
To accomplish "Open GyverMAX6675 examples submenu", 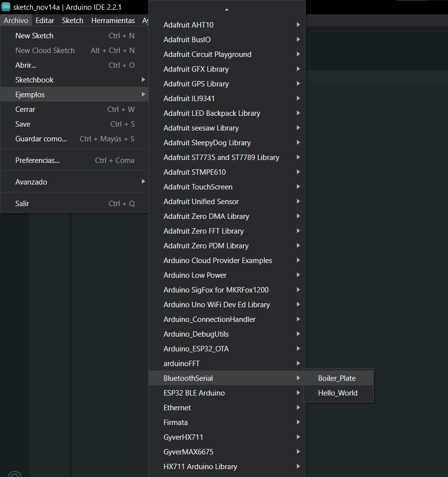I will click(x=227, y=452).
